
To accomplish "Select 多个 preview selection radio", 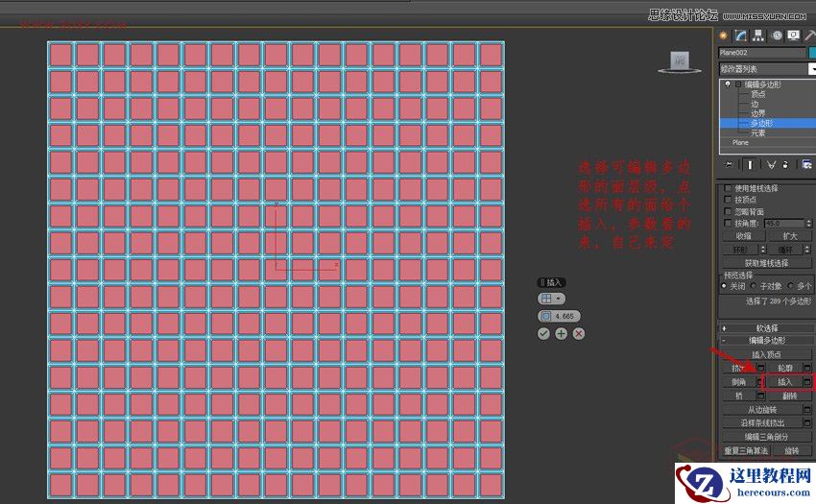I will [x=790, y=286].
